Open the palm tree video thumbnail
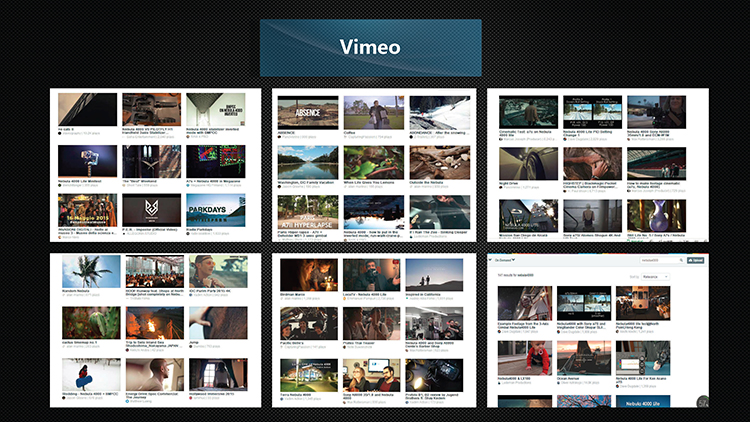 91,271
